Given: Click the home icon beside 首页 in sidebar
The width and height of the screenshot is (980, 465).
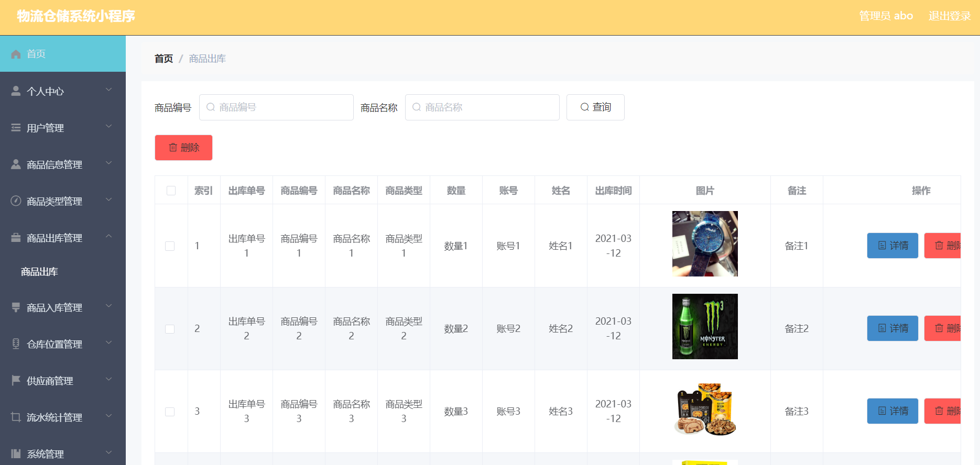Looking at the screenshot, I should tap(16, 54).
